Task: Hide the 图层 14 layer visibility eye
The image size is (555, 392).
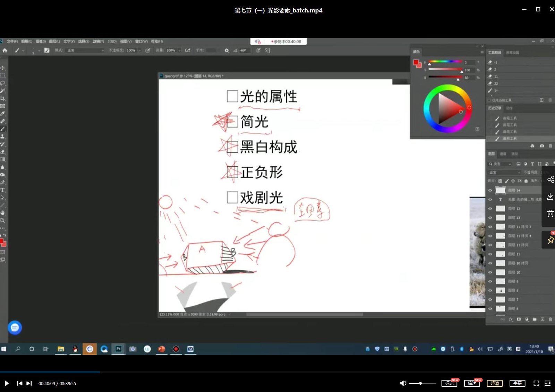Action: (x=490, y=190)
